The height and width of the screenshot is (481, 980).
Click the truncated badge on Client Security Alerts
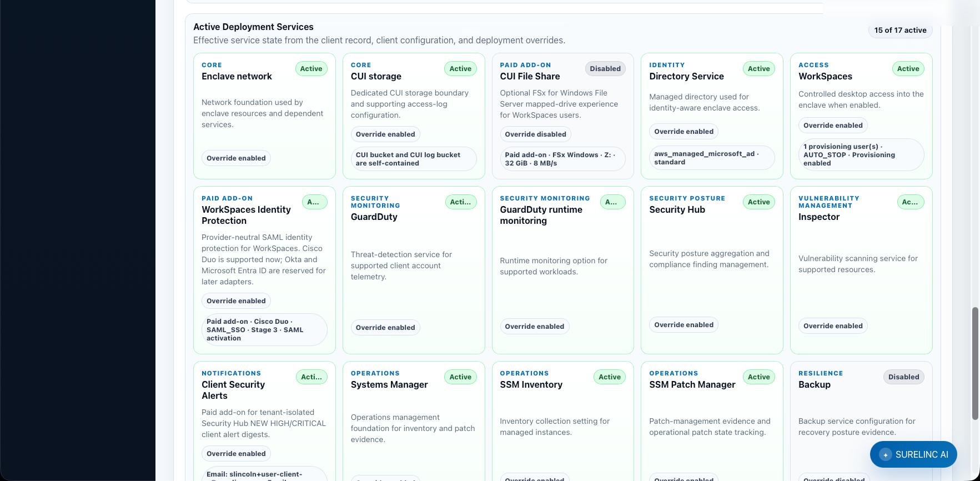(311, 377)
